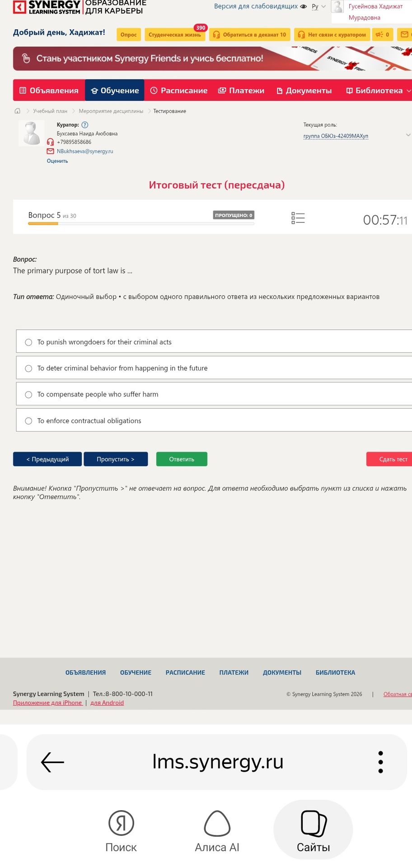The height and width of the screenshot is (868, 412).
Task: Expand the Библиотека menu chevron
Action: (409, 90)
